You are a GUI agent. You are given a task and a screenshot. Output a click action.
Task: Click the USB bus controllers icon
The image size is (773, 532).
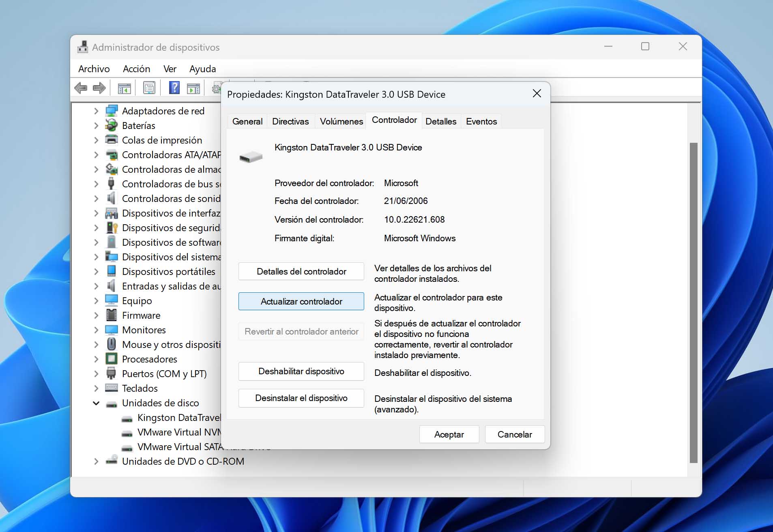click(x=111, y=184)
